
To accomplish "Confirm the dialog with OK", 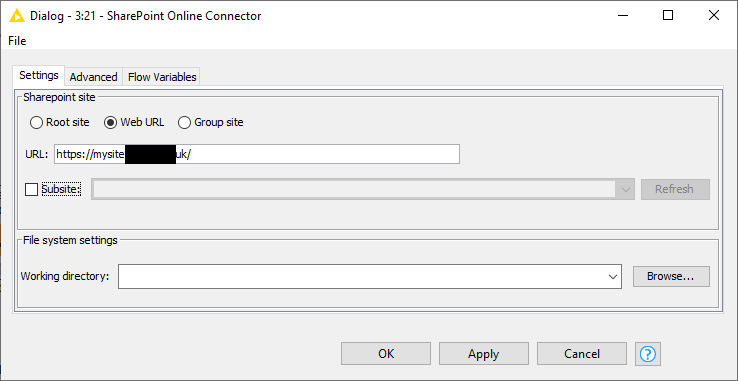I will [386, 354].
